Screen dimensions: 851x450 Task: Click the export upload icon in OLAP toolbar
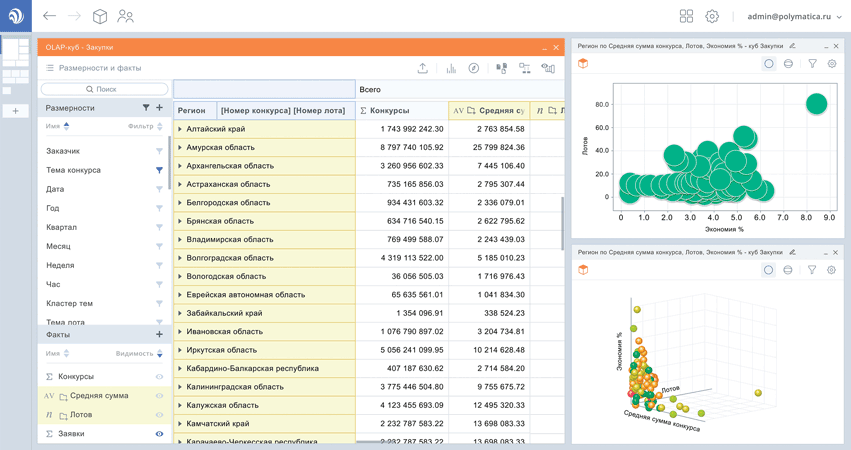423,68
